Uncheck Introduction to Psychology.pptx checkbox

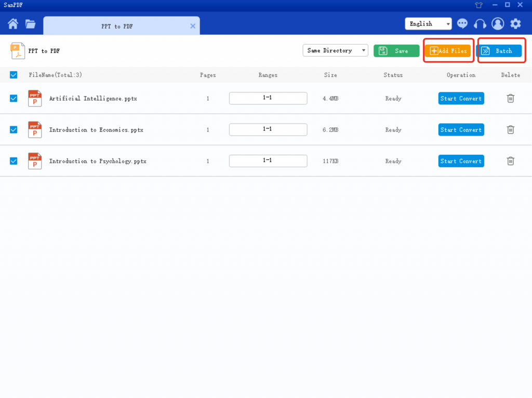14,161
